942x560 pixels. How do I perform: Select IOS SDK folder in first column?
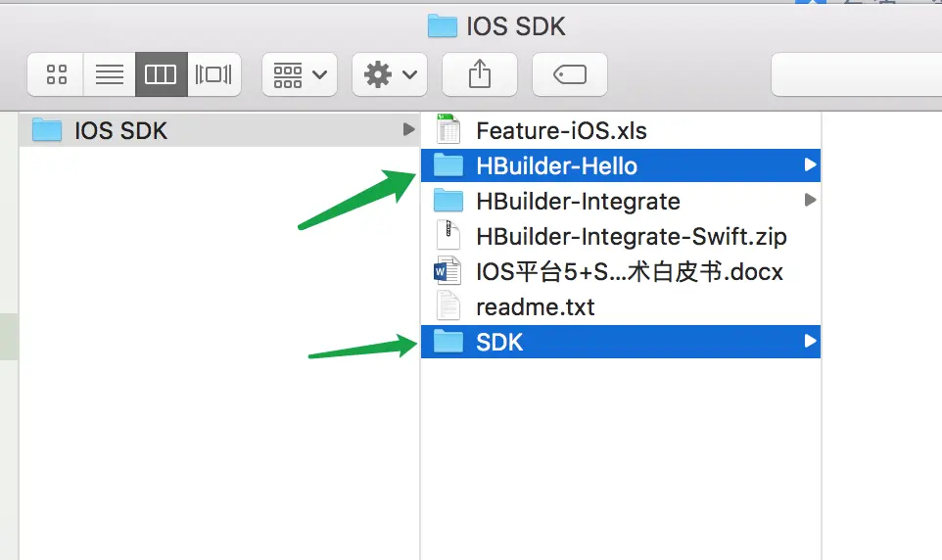click(219, 130)
